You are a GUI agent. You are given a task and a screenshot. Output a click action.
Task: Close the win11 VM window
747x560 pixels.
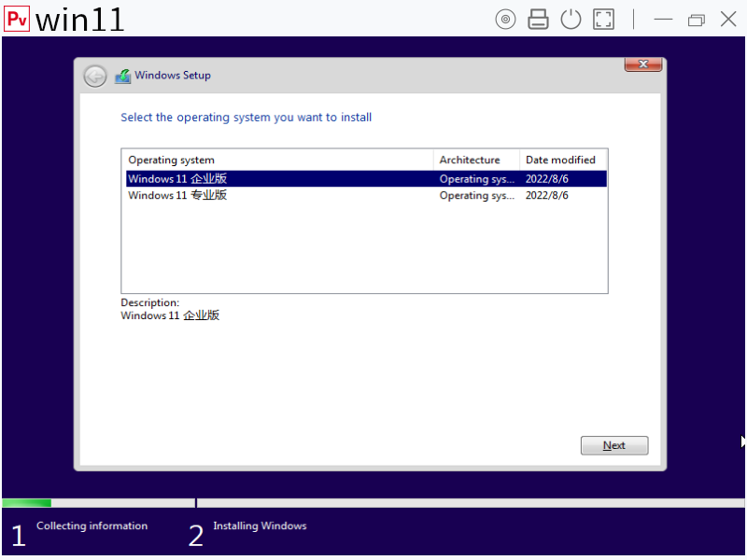pos(728,20)
